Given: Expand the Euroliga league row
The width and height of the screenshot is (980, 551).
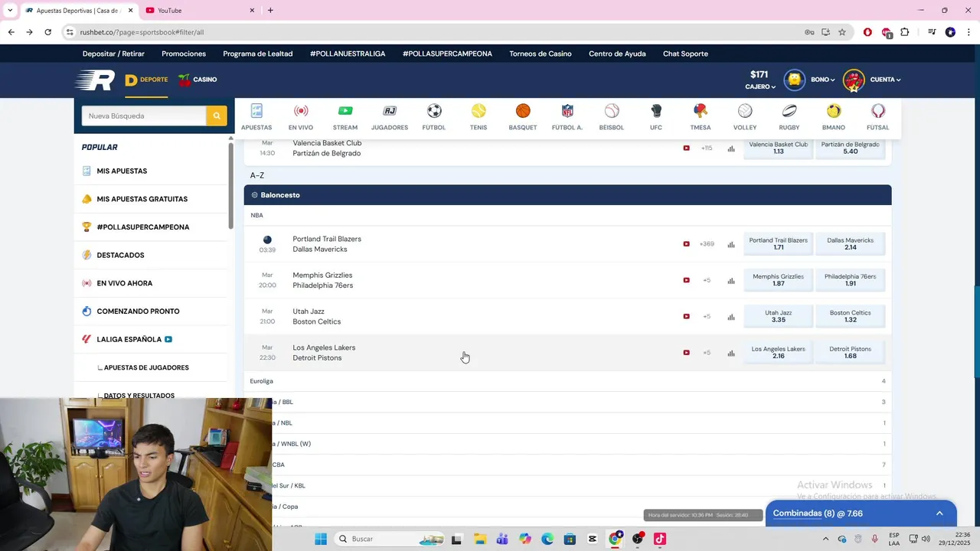Looking at the screenshot, I should pyautogui.click(x=567, y=381).
